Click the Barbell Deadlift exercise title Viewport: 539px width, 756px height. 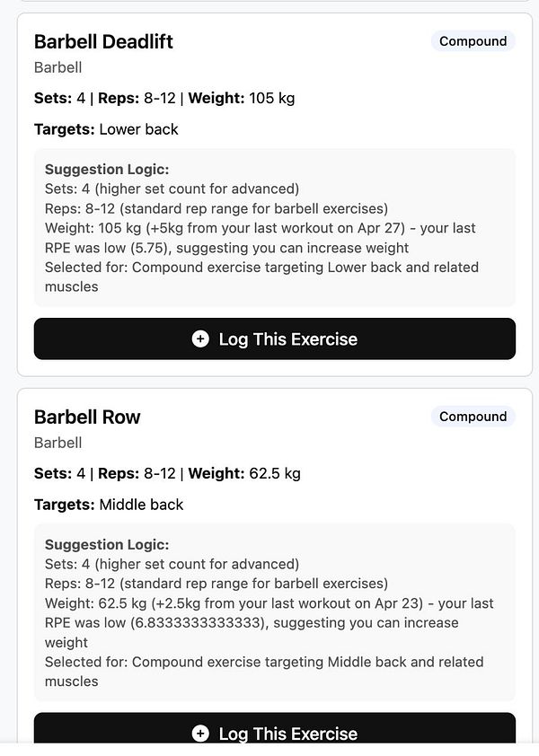[x=103, y=41]
